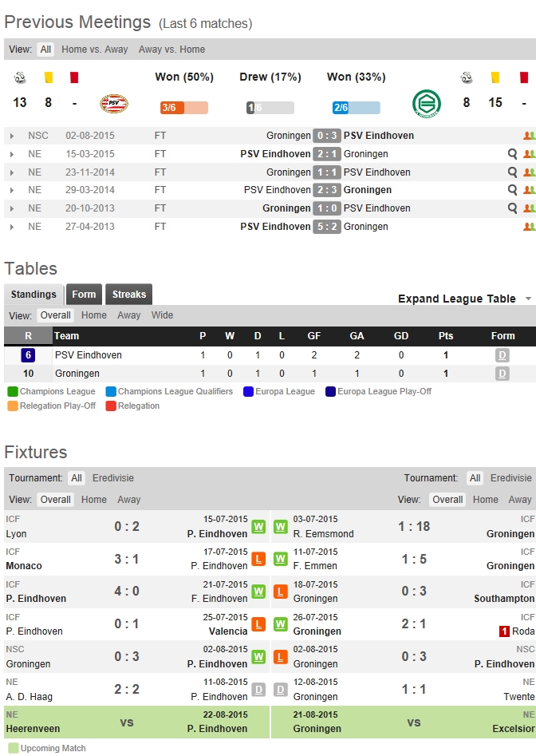Click PSV Eindhoven's D form badge in standings
Screen dimensions: 536x756
[502, 355]
